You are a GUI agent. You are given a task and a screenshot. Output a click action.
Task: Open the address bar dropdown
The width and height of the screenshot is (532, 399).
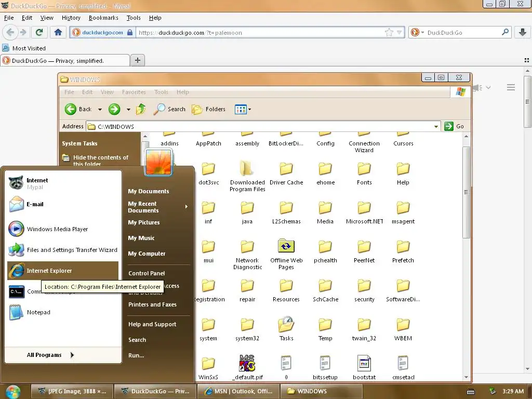436,127
